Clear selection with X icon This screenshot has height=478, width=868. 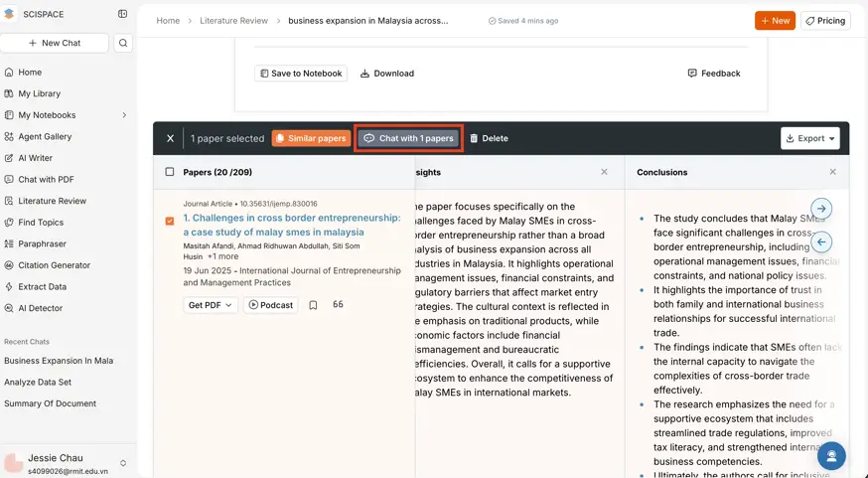(x=171, y=138)
